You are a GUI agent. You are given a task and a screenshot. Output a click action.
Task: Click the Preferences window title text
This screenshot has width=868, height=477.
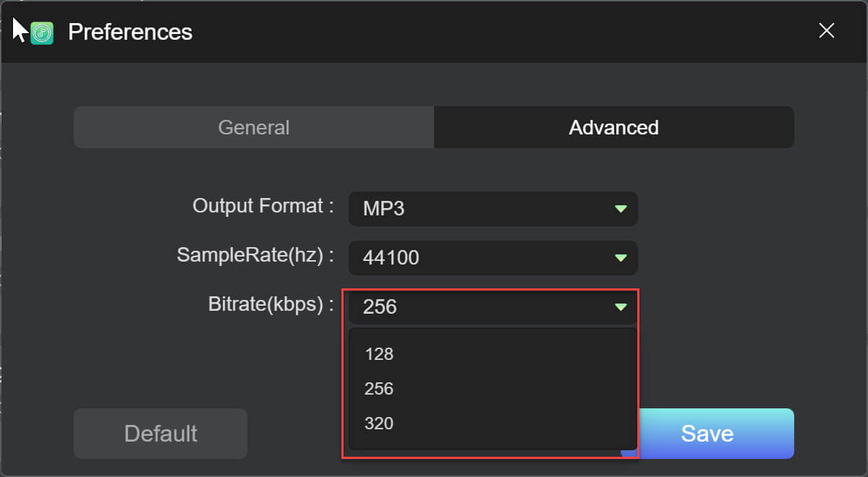pos(130,33)
